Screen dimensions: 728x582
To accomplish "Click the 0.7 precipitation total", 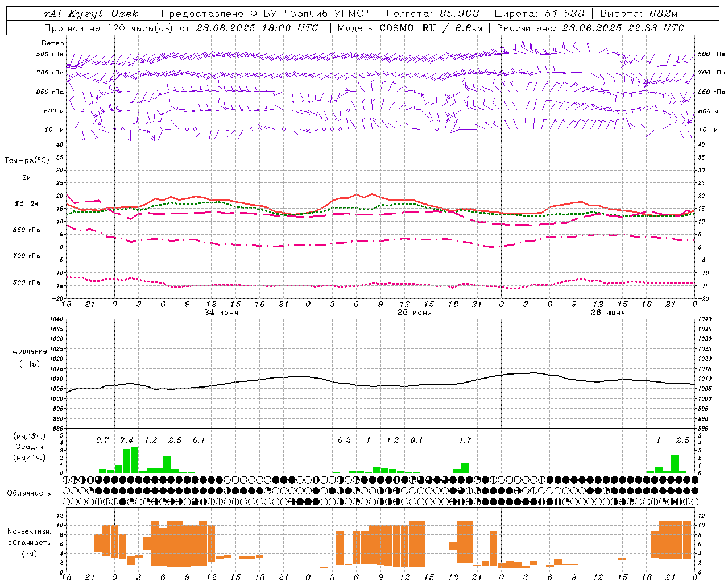I will (102, 440).
